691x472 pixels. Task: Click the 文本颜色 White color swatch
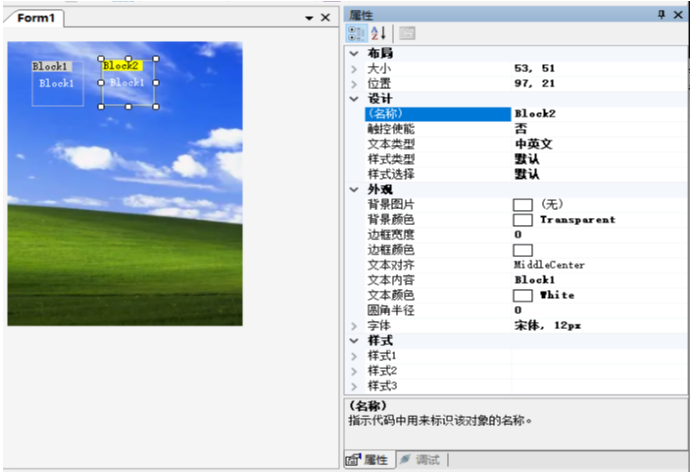coord(523,295)
